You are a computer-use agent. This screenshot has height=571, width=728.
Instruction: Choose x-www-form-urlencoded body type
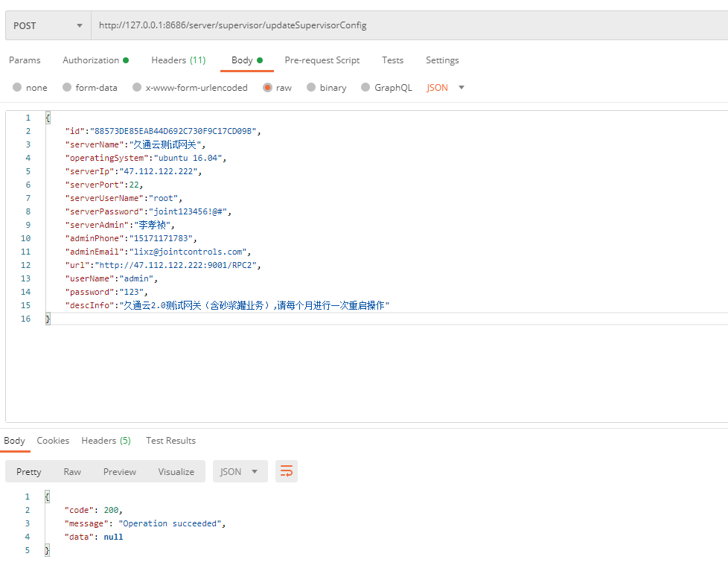pyautogui.click(x=137, y=88)
